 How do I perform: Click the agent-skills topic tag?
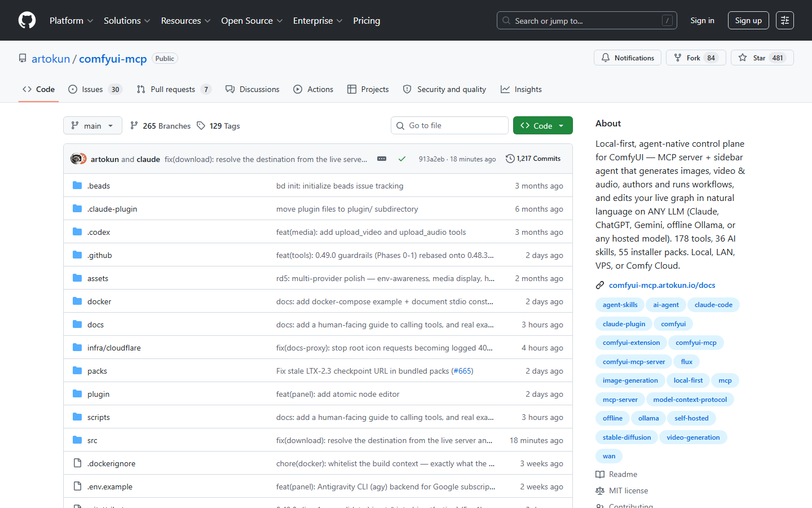point(620,305)
